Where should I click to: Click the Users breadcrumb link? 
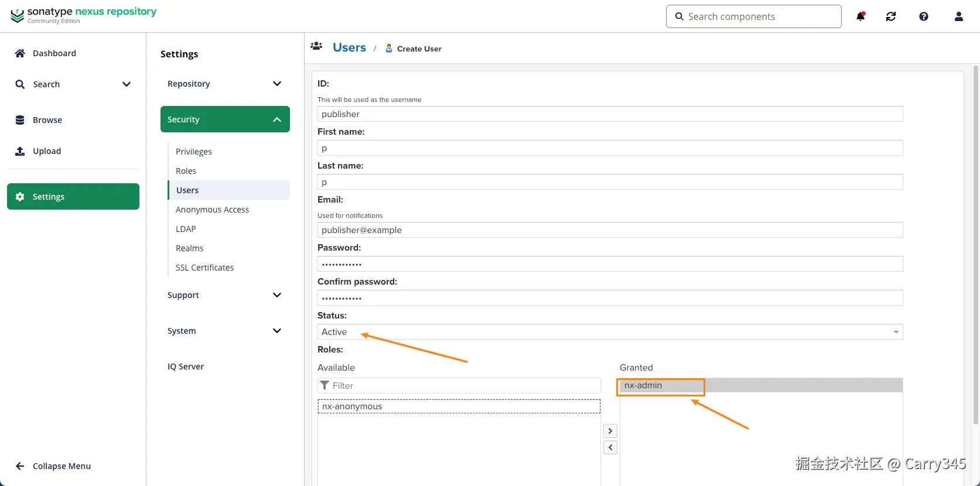(x=349, y=48)
